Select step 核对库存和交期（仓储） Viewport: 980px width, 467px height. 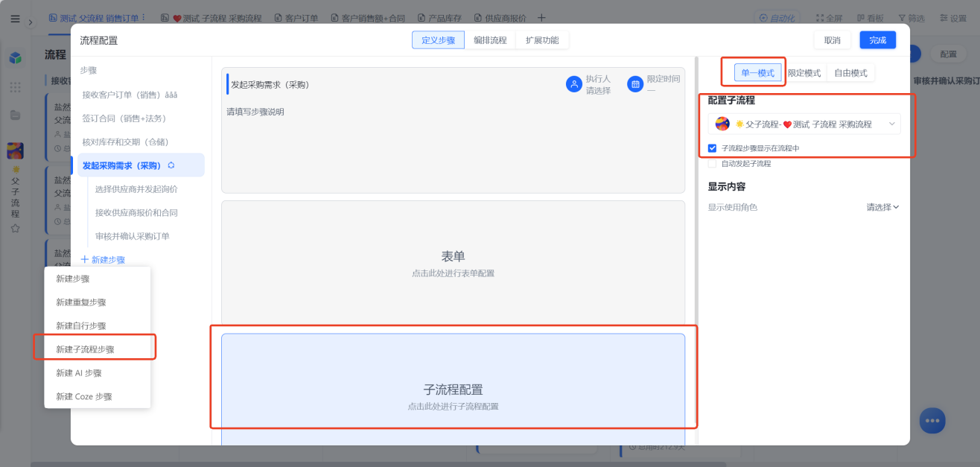[141, 142]
